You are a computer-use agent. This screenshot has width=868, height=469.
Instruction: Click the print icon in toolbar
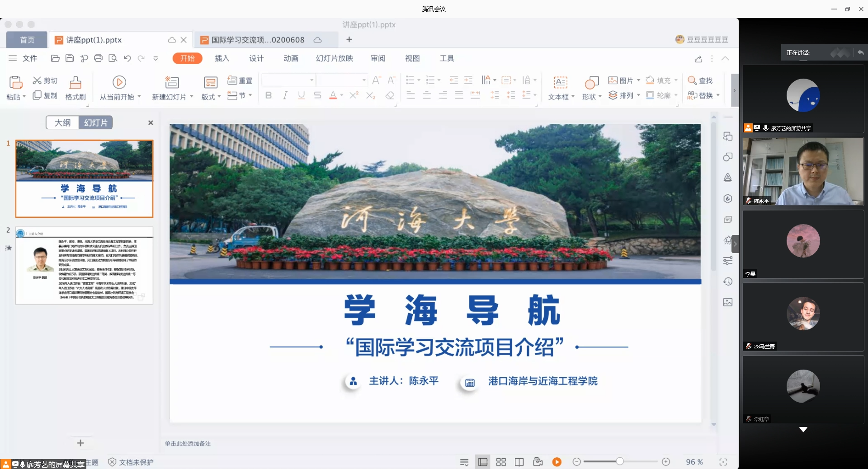click(99, 58)
